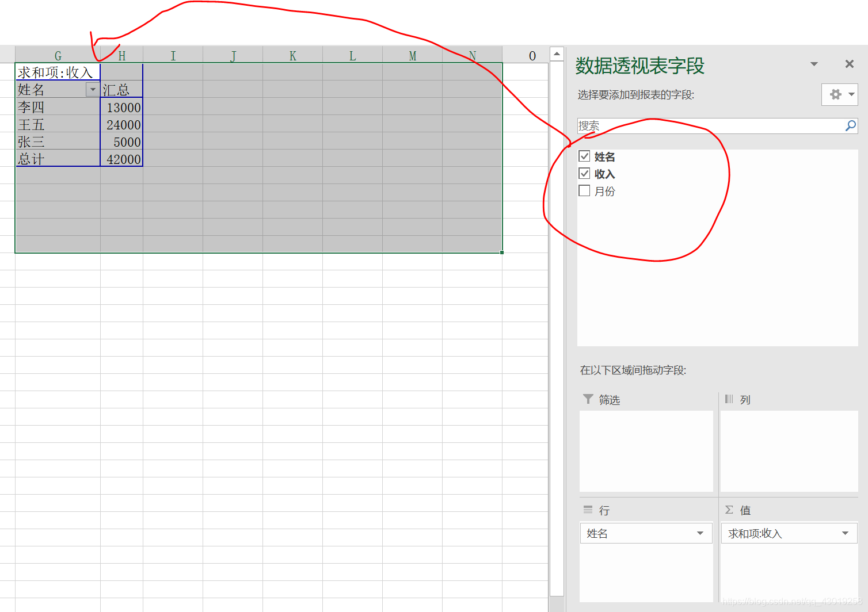Select cell containing 求和项:收入
Image resolution: width=868 pixels, height=612 pixels.
pyautogui.click(x=58, y=72)
